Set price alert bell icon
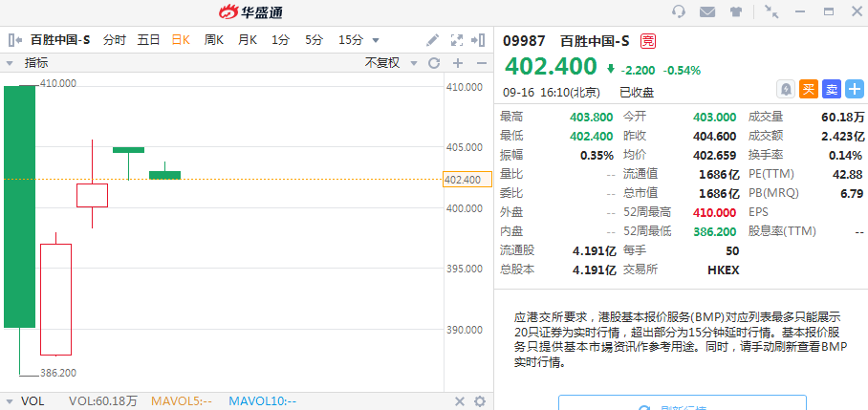 click(x=785, y=89)
